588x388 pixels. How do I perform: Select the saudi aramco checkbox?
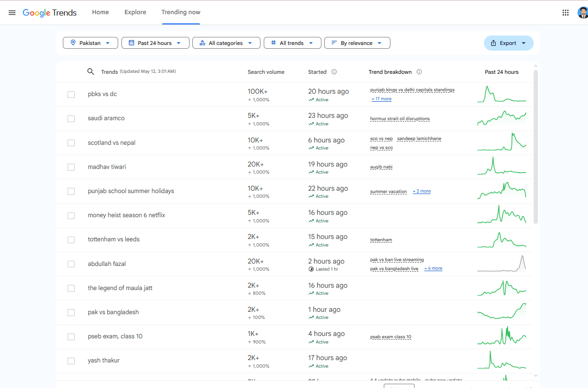pos(71,119)
